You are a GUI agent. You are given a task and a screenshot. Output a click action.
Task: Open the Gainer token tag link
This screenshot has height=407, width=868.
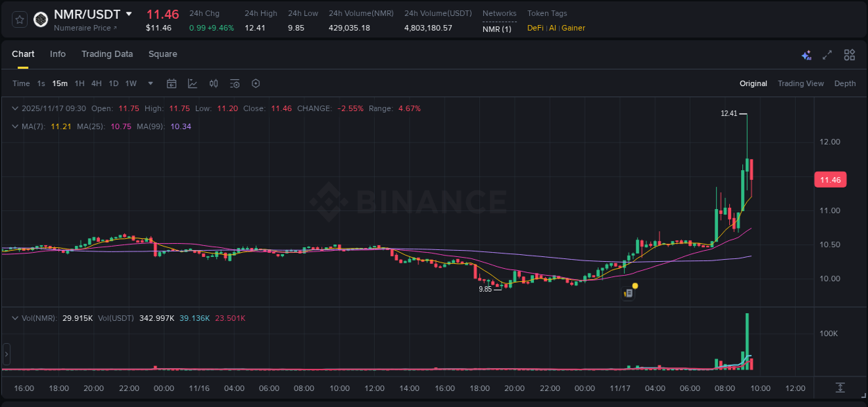click(x=573, y=28)
